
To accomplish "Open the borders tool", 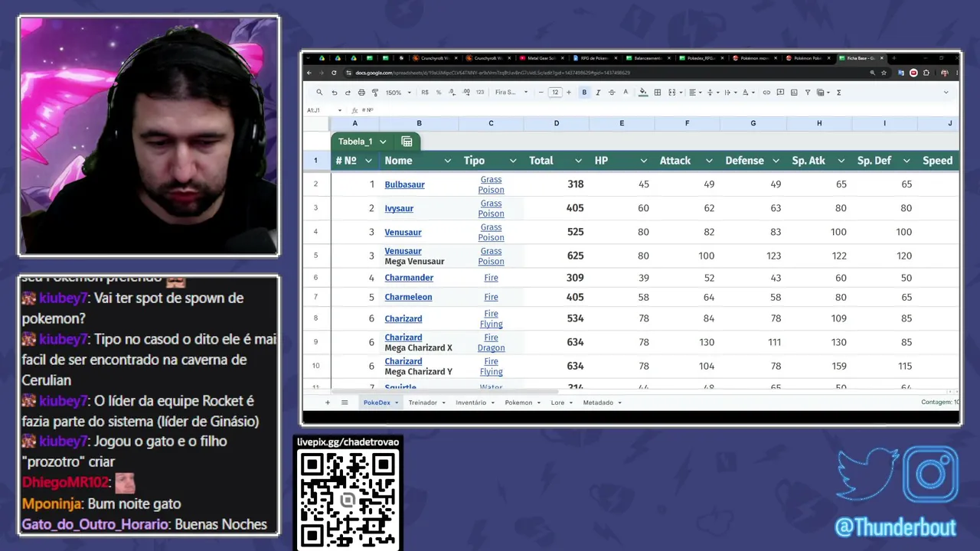I will (657, 93).
